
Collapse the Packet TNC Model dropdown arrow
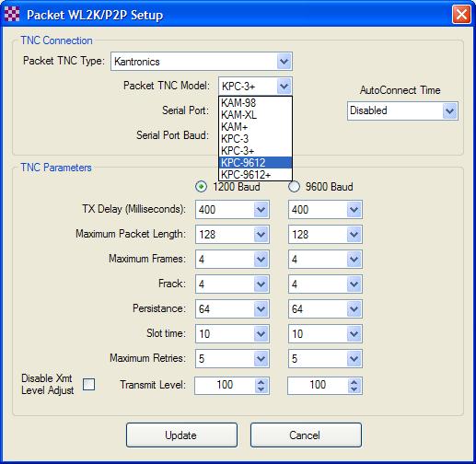tap(284, 87)
